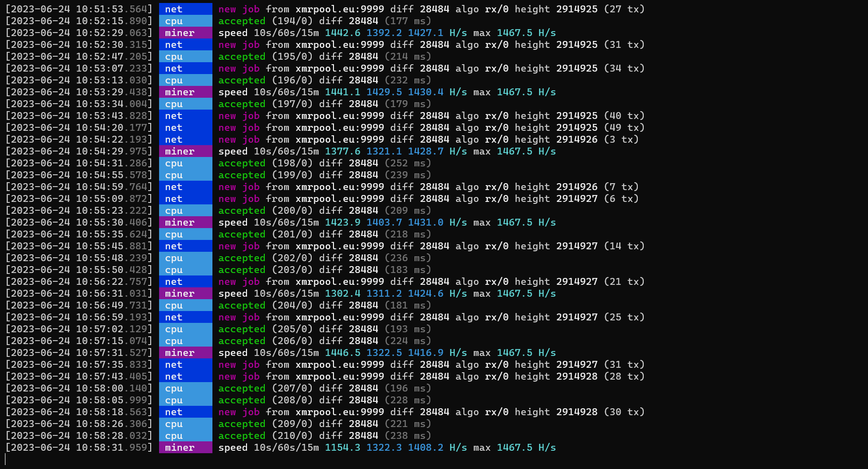This screenshot has width=868, height=469.
Task: Click the new job line with (40 tx)
Action: 431,116
